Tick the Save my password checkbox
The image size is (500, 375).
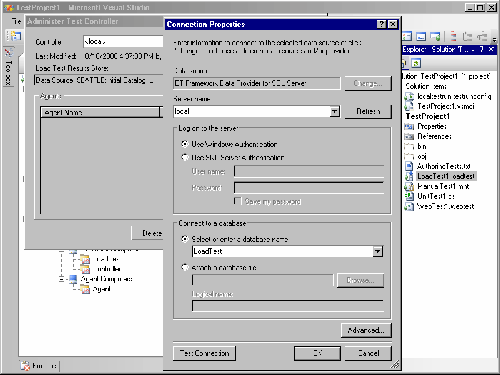237,201
